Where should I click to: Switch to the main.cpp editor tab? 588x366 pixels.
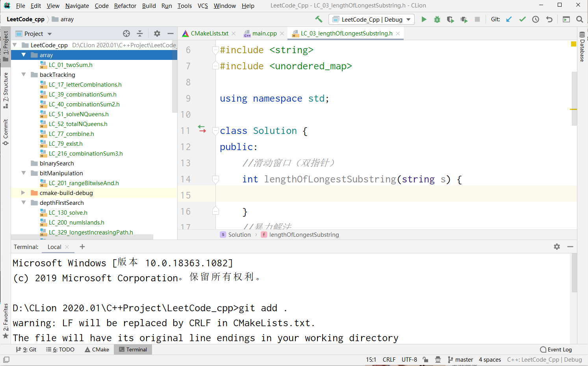point(264,33)
